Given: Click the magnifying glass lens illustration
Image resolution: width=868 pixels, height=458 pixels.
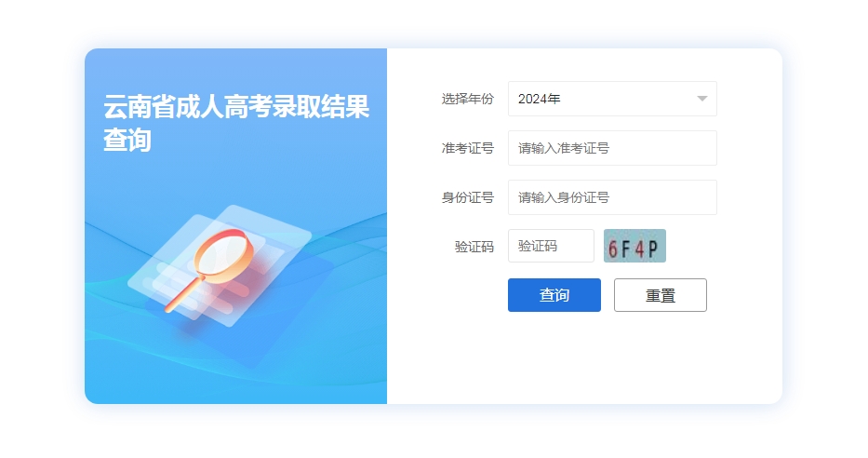Looking at the screenshot, I should 223,255.
